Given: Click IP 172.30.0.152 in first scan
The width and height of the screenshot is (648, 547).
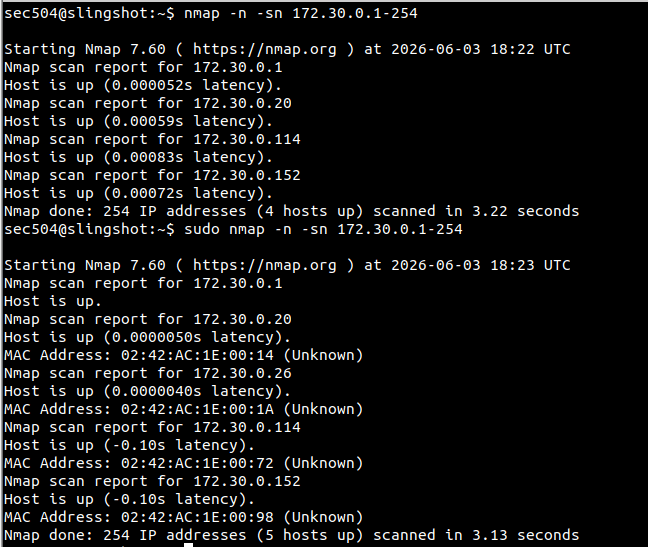Looking at the screenshot, I should [x=247, y=176].
